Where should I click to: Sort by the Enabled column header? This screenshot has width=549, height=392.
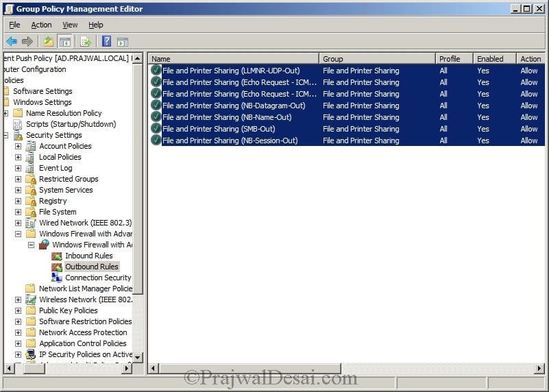pos(495,59)
